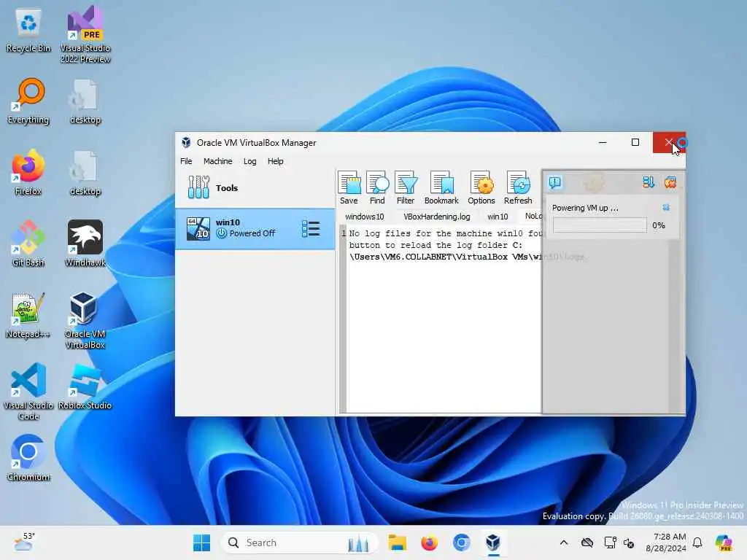Image resolution: width=747 pixels, height=560 pixels.
Task: Select the Everything desktop shortcut
Action: (28, 101)
